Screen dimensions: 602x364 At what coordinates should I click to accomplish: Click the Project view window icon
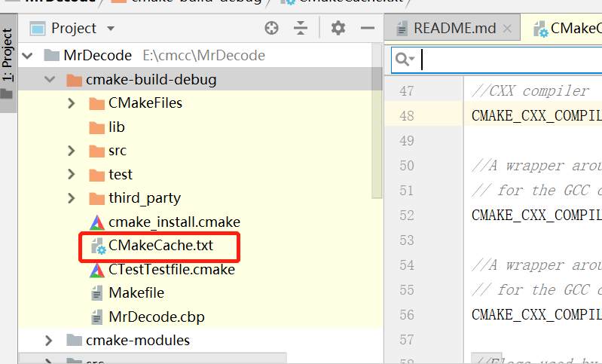pos(38,29)
